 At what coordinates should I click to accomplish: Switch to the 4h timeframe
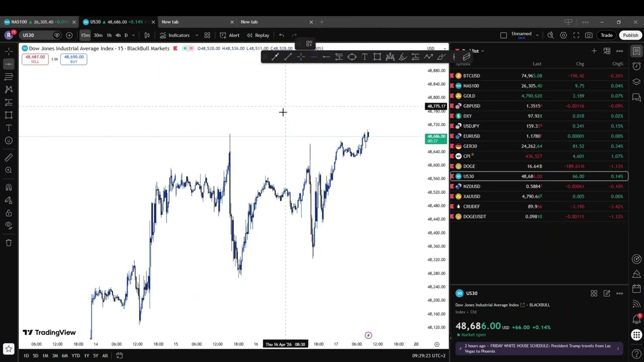pyautogui.click(x=118, y=35)
